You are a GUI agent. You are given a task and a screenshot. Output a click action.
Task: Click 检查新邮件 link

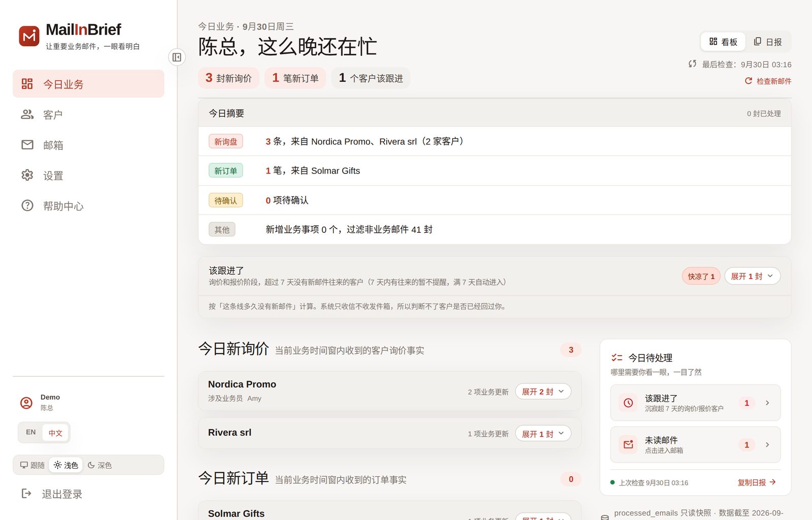[768, 81]
